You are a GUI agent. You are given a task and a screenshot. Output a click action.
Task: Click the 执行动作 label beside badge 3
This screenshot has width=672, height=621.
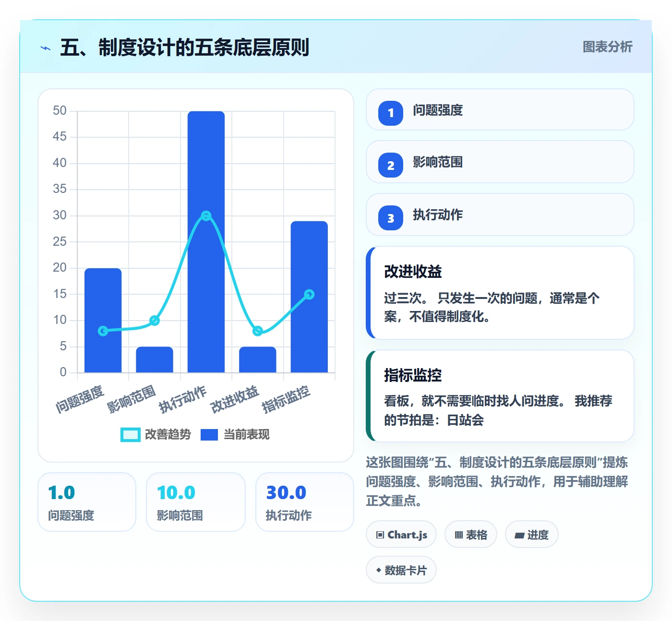[438, 215]
